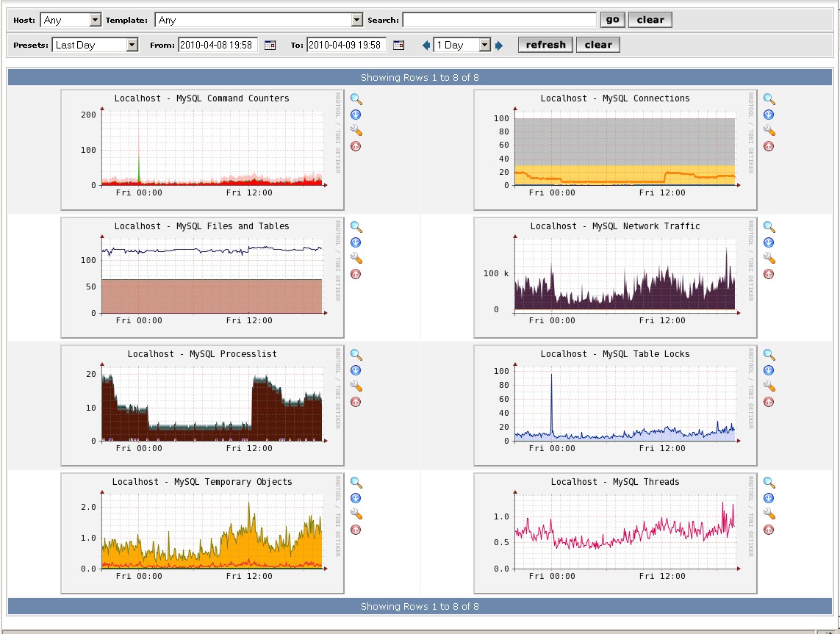Open wrench properties icon for MySQL Files and Tables
Viewport: 840px width, 634px height.
tap(356, 259)
